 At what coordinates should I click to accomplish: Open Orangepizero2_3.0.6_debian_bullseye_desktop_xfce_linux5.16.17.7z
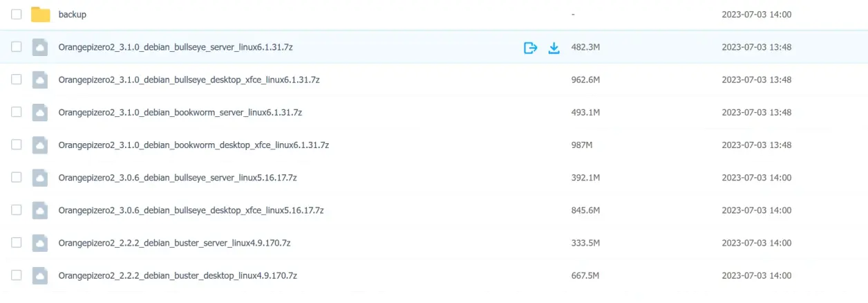pyautogui.click(x=191, y=210)
